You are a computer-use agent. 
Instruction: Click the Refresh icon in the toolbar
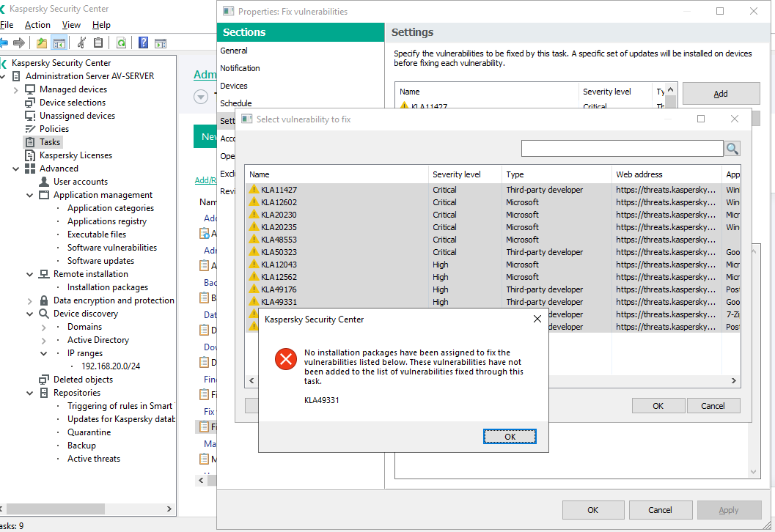click(x=121, y=43)
